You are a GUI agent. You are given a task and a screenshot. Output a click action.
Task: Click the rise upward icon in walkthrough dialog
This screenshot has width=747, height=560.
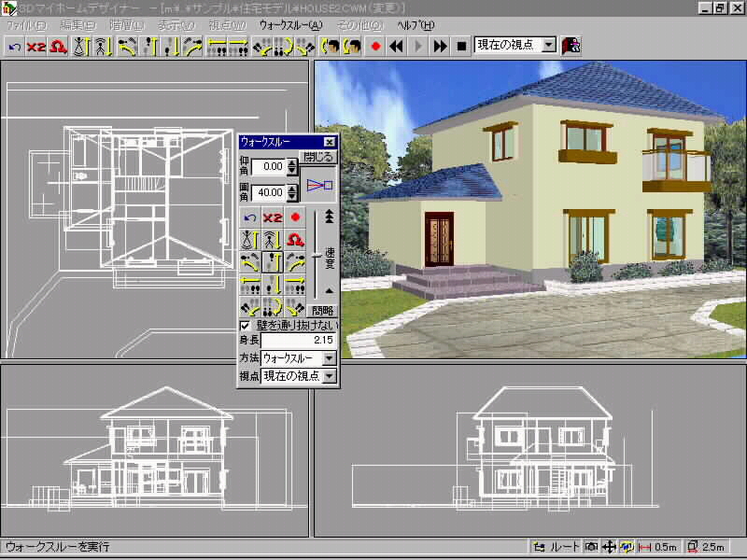[250, 240]
